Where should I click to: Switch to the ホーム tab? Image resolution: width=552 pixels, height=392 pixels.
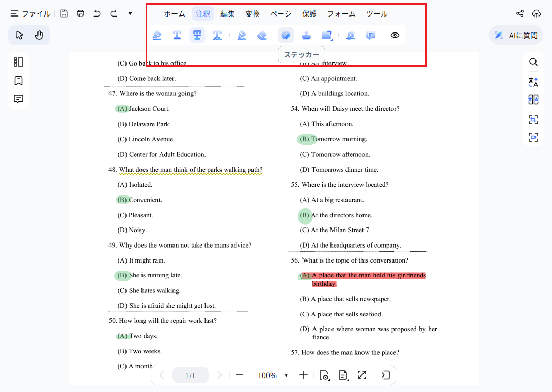(175, 14)
